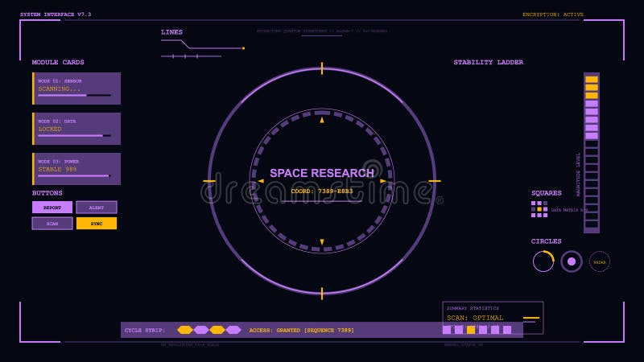This screenshot has width=644, height=362.
Task: Click the SCANNING progress bar in NODE 01
Action: point(74,95)
